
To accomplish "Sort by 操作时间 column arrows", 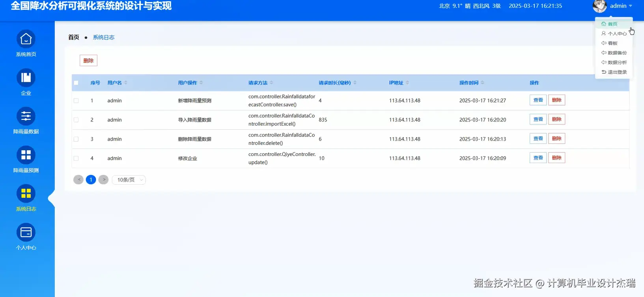I will (x=482, y=83).
